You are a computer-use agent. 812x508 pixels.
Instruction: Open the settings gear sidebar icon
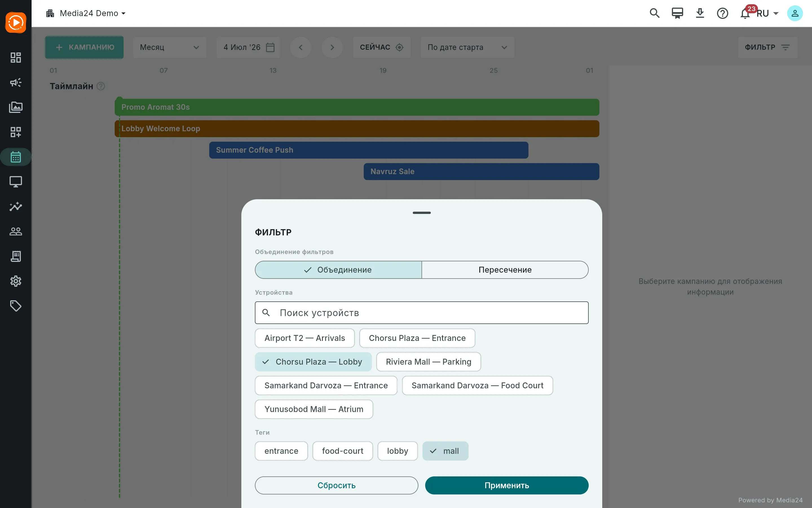click(16, 281)
